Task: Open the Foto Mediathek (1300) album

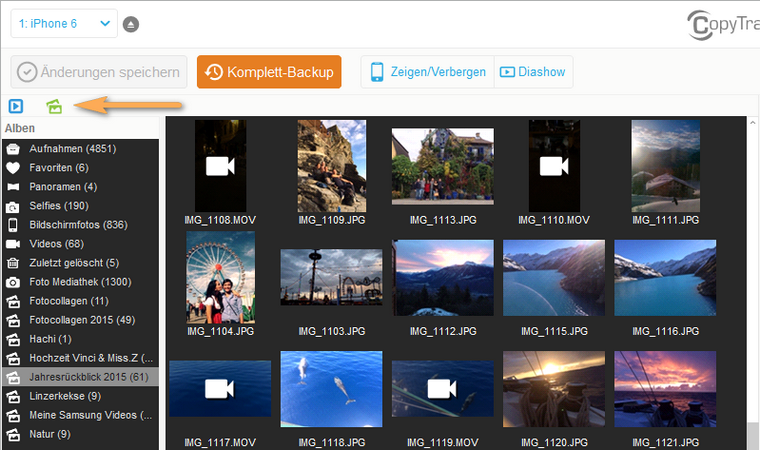Action: tap(80, 282)
